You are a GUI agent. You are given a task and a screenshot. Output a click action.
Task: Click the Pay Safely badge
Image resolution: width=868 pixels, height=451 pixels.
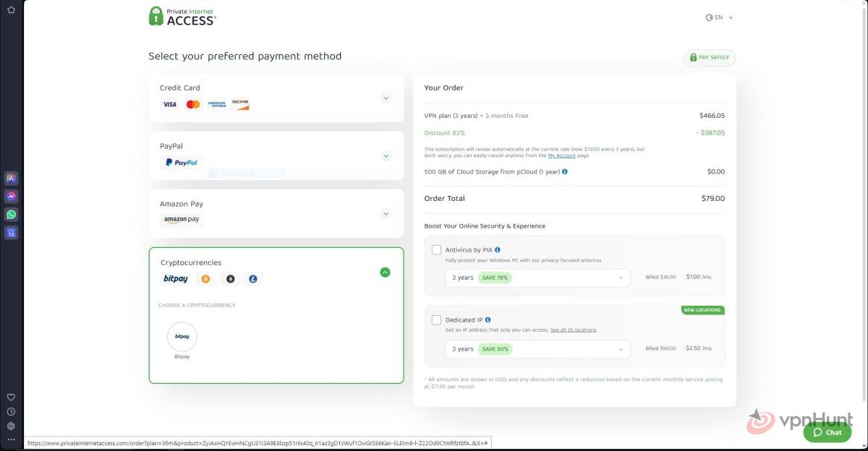[709, 58]
